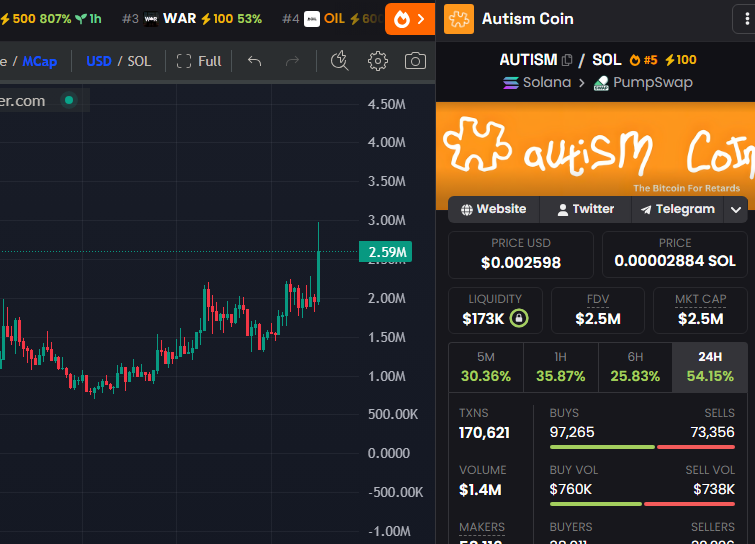
Task: Click the PumpSwap DEX logo
Action: 601,83
